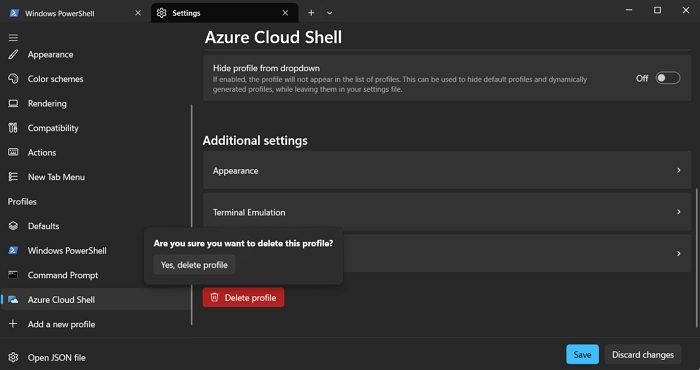700x370 pixels.
Task: Click the sidebar vertical scrollbar
Action: (x=192, y=215)
